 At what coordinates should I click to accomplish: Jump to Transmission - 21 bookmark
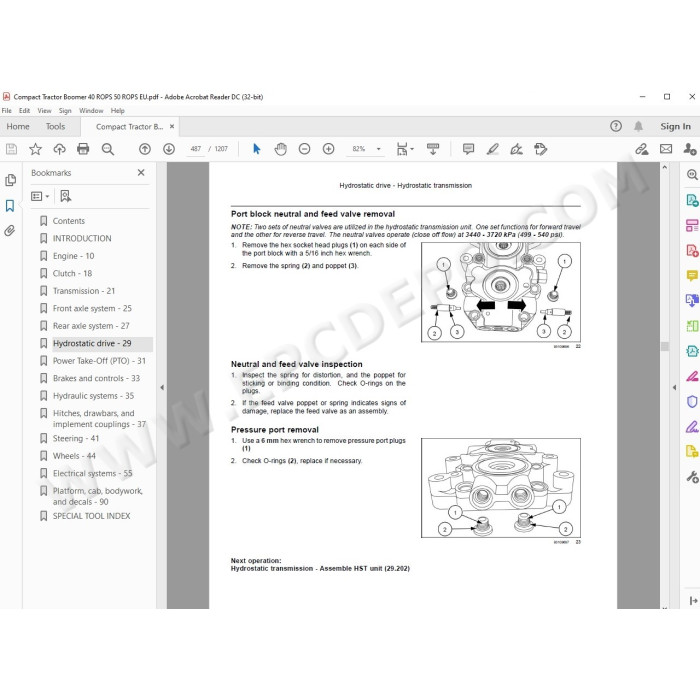pyautogui.click(x=84, y=291)
